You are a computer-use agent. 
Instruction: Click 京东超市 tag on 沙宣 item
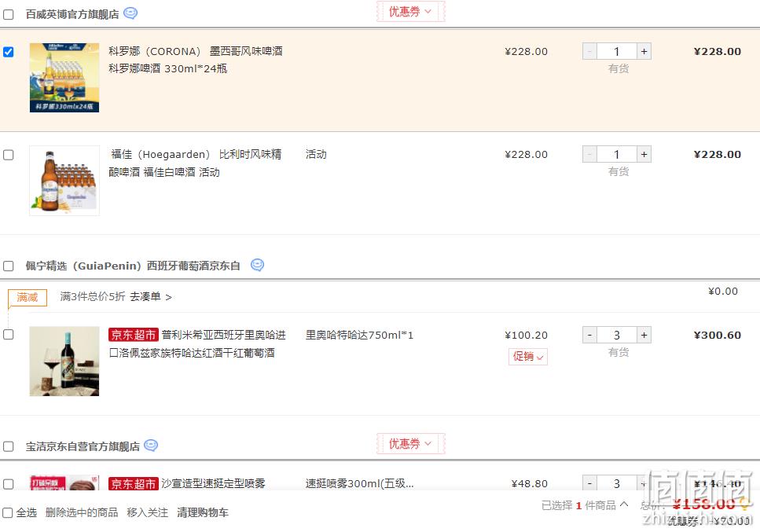(x=134, y=483)
